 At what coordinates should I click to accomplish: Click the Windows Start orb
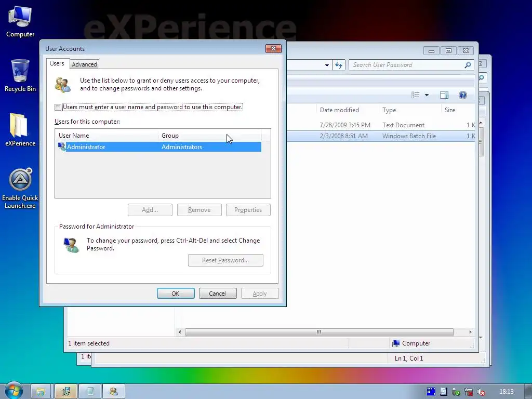[x=14, y=391]
